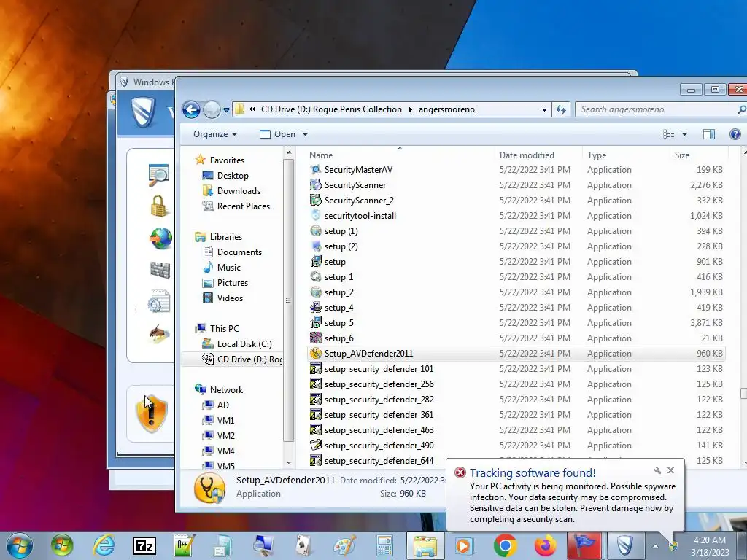Click the padlock icon in rogue window
This screenshot has width=747, height=560.
pyautogui.click(x=158, y=205)
